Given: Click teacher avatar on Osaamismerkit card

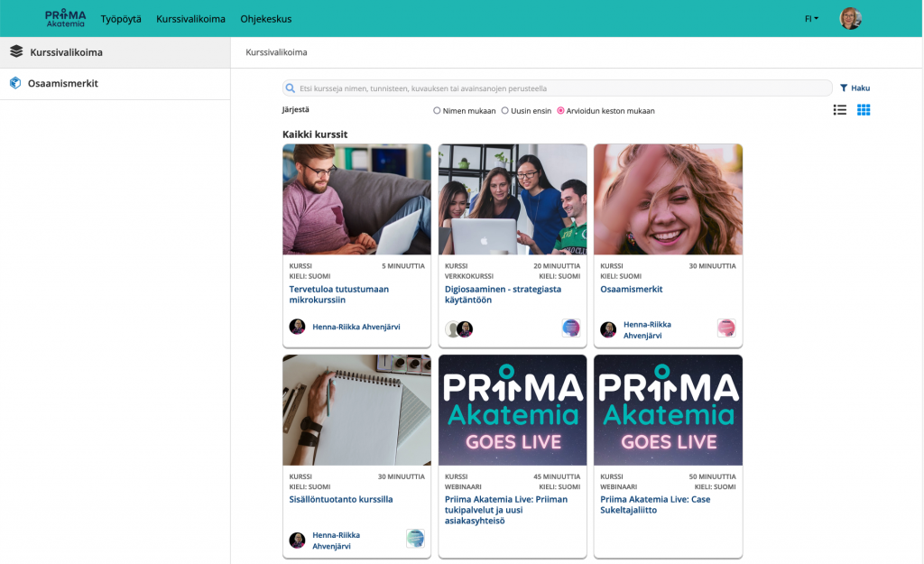Looking at the screenshot, I should [608, 329].
